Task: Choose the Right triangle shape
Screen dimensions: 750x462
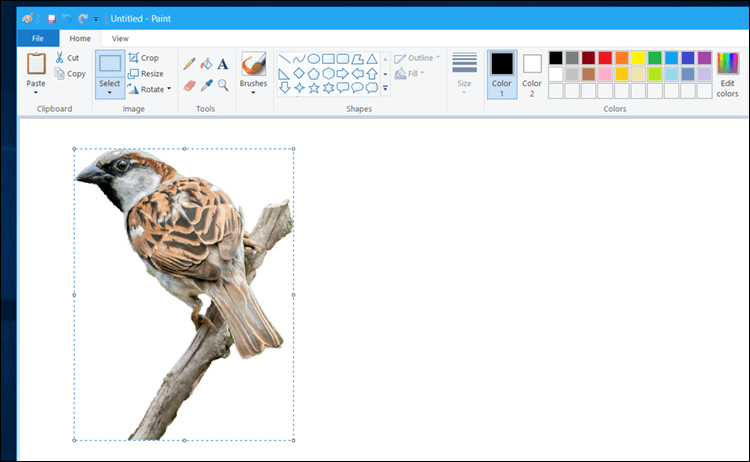Action: pos(284,74)
